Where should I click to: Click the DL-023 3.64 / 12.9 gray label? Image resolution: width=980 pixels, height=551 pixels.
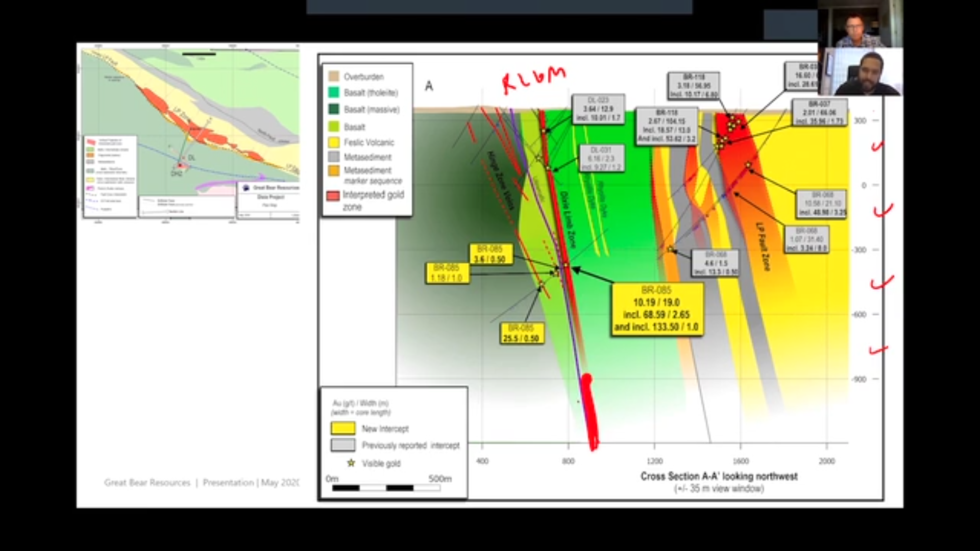point(598,109)
